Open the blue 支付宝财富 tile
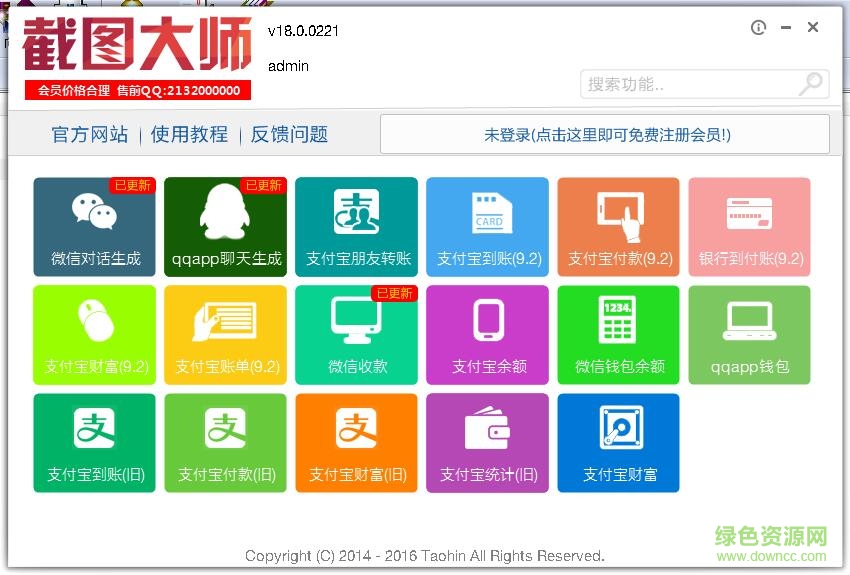Viewport: 850px width, 575px height. coord(619,443)
